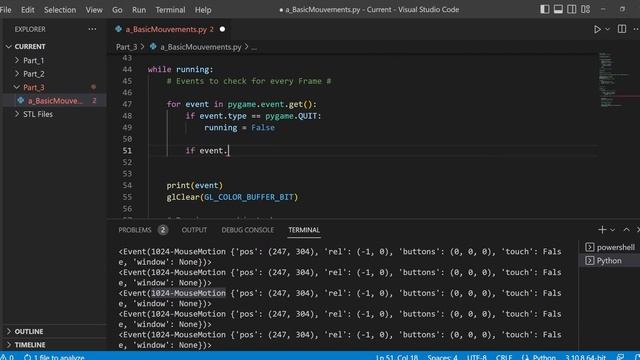Open feedback icon in status bar
The width and height of the screenshot is (640, 360).
[620, 357]
